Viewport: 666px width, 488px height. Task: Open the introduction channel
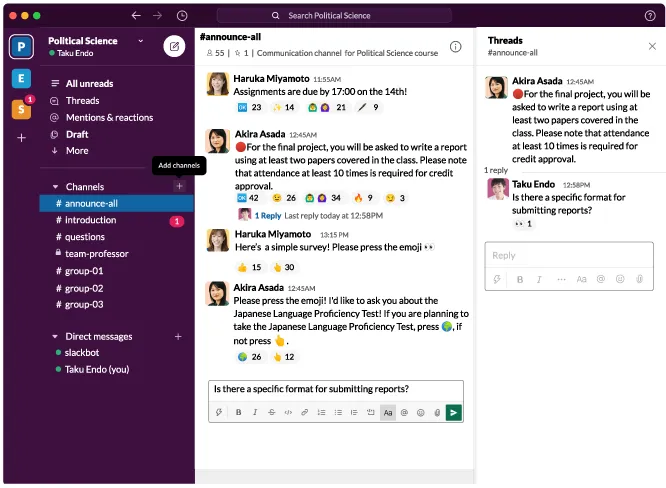point(90,220)
